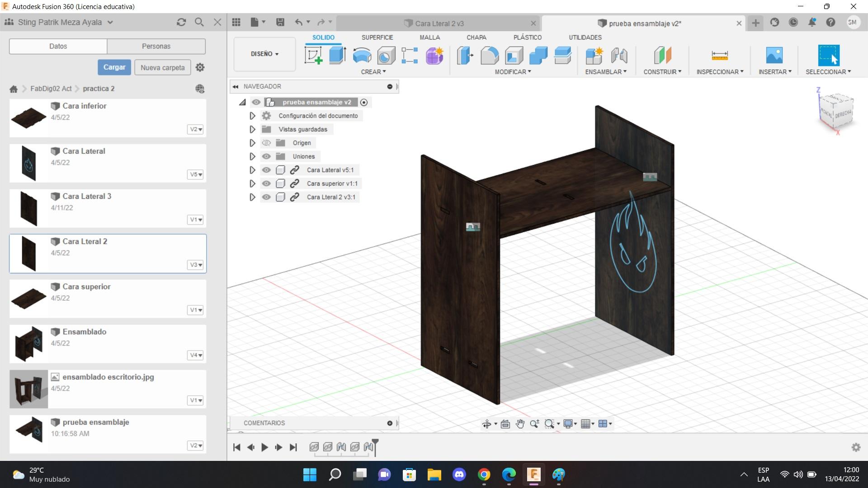Expand the Uniones tree node
Viewport: 868px width, 488px height.
252,156
